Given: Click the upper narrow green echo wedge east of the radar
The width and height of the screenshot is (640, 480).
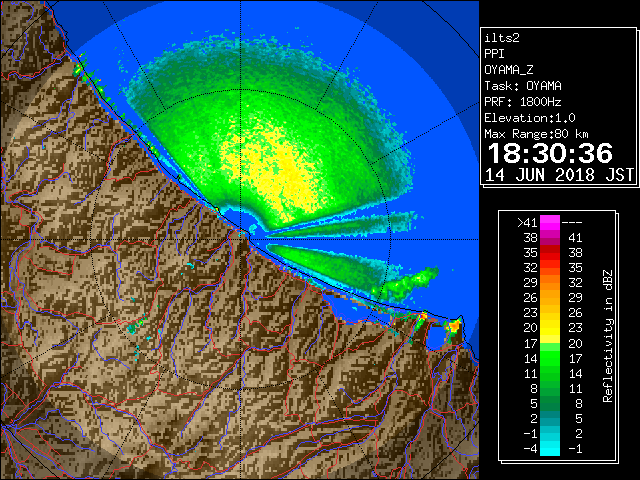Looking at the screenshot, I should click(343, 225).
